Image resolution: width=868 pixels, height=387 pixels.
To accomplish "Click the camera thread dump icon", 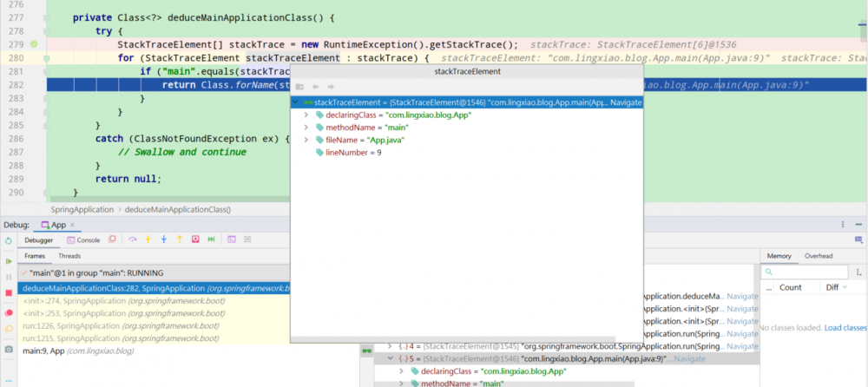I will tap(9, 349).
